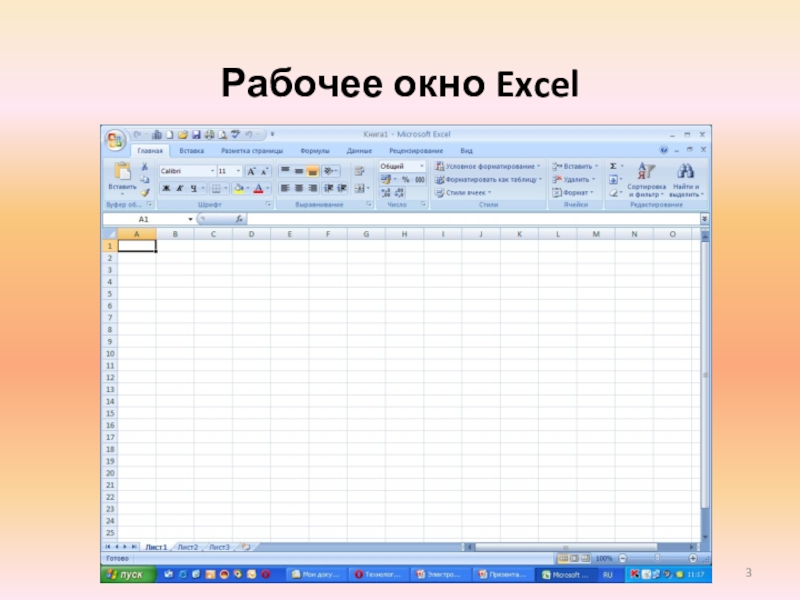Toggle Bold (Ж) formatting
This screenshot has width=800, height=600.
tap(166, 189)
